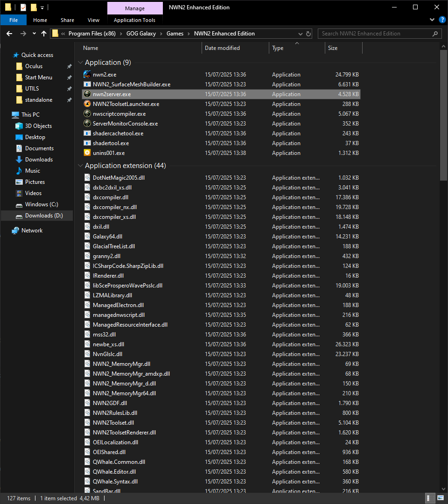Click the nwn2server.exe application icon

(87, 94)
